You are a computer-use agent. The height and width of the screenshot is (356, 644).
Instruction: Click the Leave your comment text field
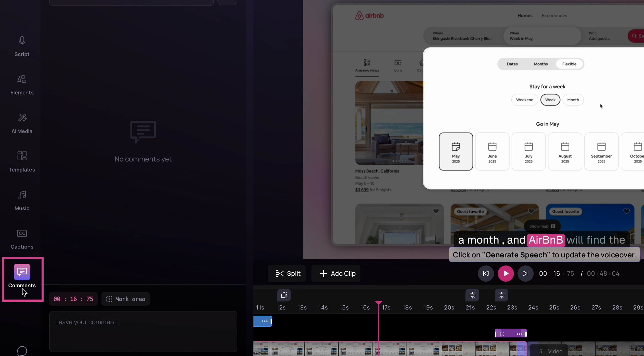(x=143, y=331)
